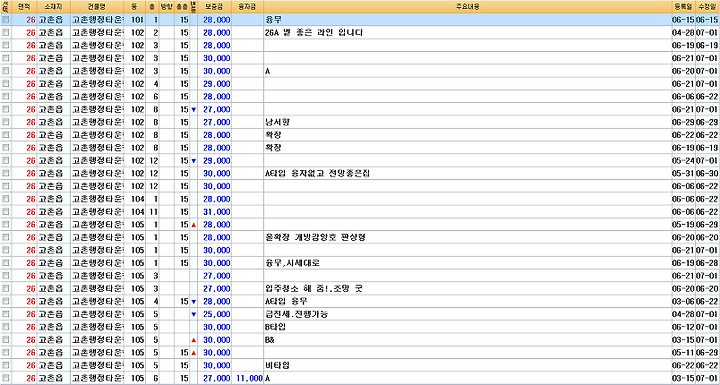The height and width of the screenshot is (385, 720).
Task: Sort listings by the 건물명 header
Action: tap(97, 7)
